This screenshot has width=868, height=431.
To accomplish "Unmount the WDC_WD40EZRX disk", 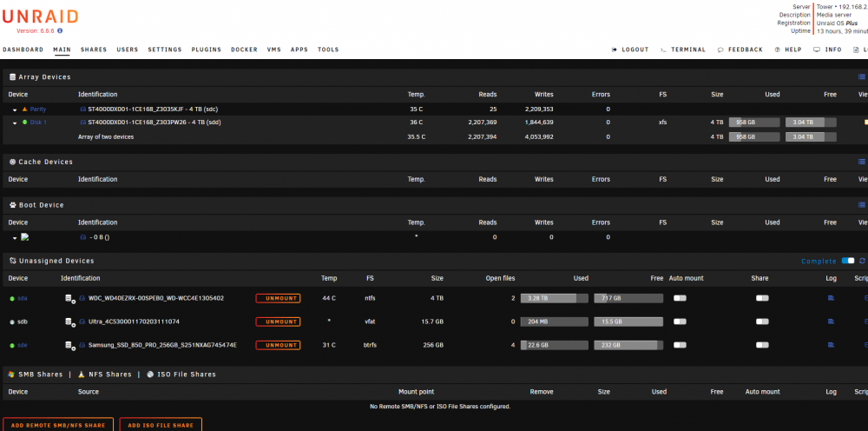I will (x=278, y=298).
